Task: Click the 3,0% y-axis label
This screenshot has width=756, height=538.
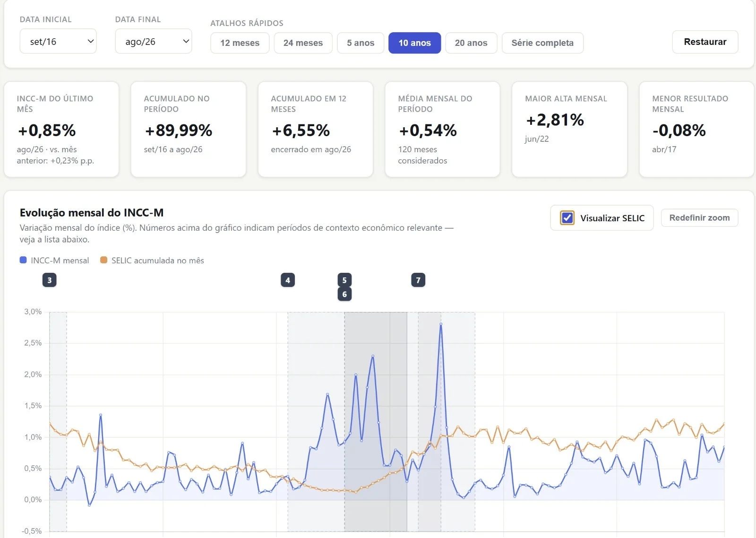Action: coord(33,312)
